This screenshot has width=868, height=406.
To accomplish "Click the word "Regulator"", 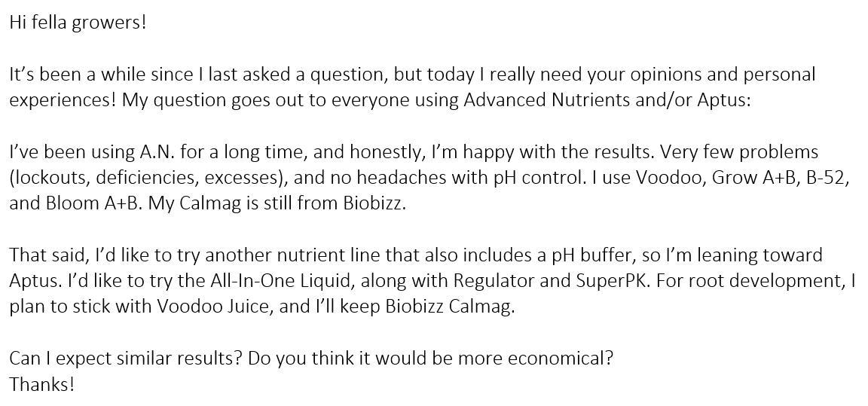I will [491, 282].
